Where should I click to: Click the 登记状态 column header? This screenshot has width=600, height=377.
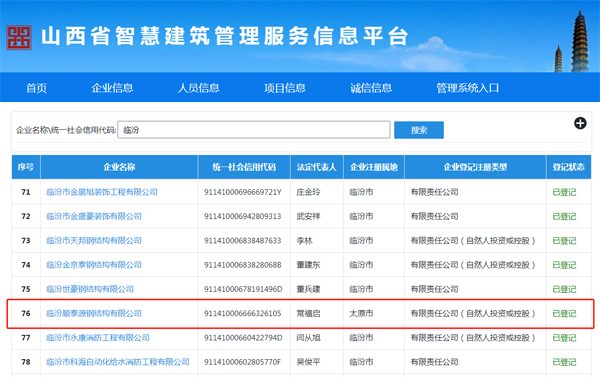tap(569, 167)
